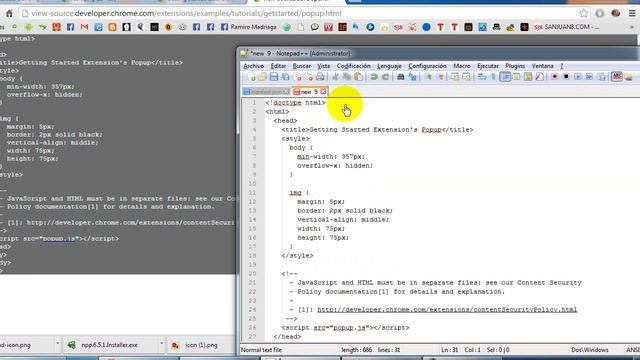Click the Chrome home icon

point(9,13)
